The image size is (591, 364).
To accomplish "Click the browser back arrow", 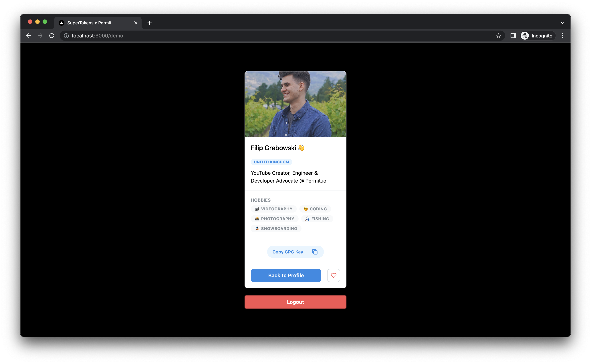I will [x=28, y=36].
